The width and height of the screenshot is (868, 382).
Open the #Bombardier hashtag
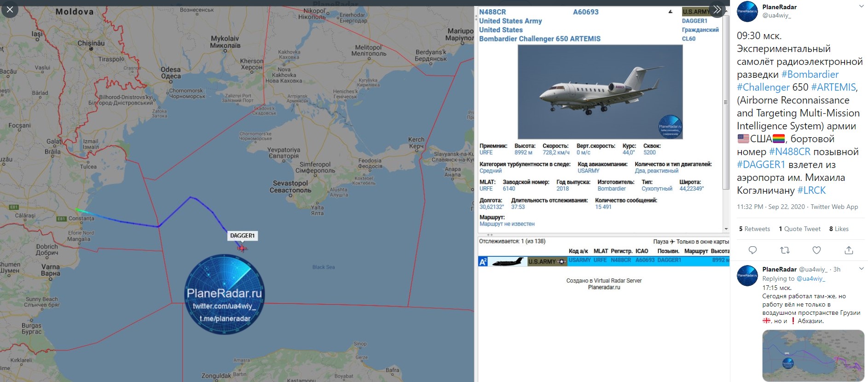tap(810, 75)
